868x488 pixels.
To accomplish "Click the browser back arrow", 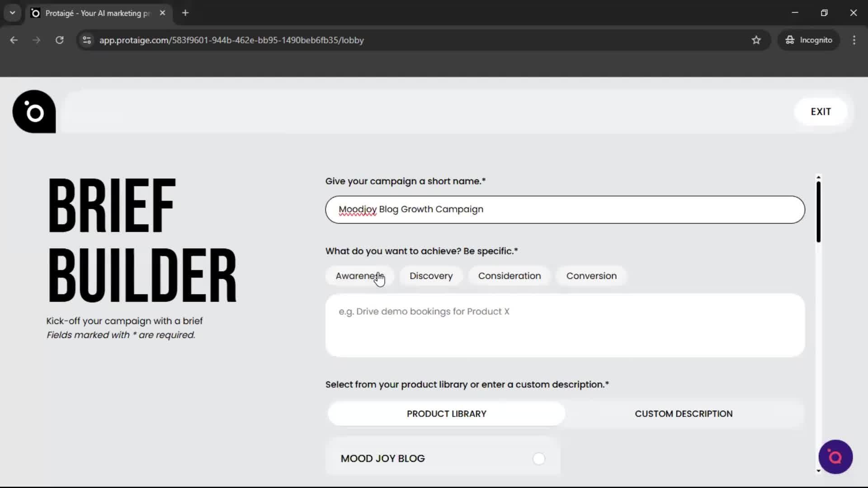I will click(x=14, y=40).
